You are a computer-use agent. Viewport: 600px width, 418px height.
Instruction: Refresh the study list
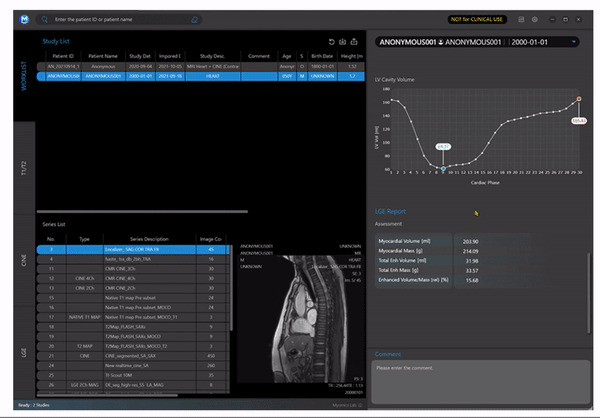pos(332,42)
